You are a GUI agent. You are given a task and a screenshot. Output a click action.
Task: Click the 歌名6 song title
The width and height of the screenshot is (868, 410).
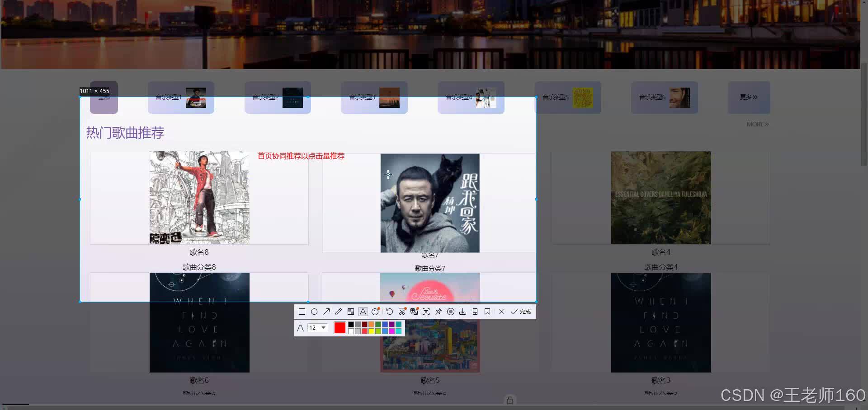coord(199,380)
